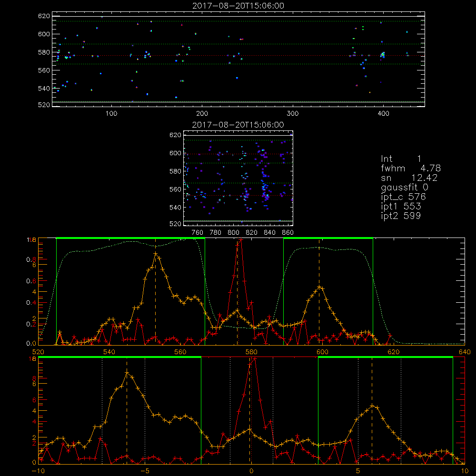Select the 'ipt_c 576' value
The width and height of the screenshot is (476, 476).
404,197
